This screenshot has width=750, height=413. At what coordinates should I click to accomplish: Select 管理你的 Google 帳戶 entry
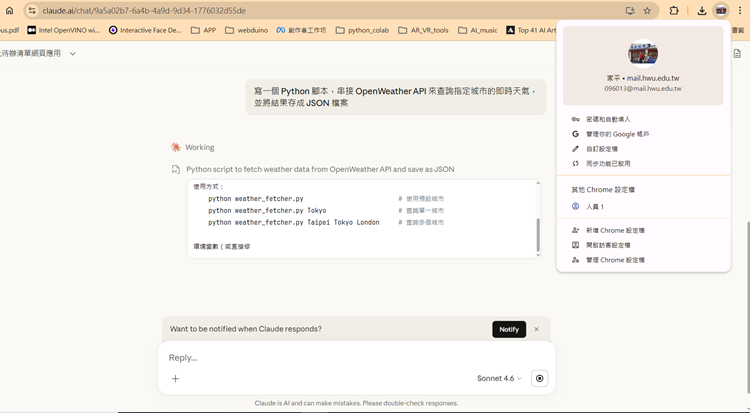point(616,133)
